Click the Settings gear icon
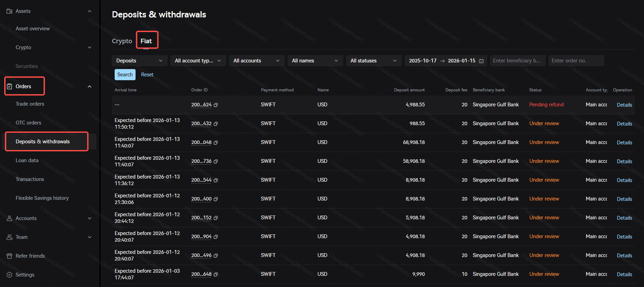Viewport: 644px width, 287px height. (9, 275)
